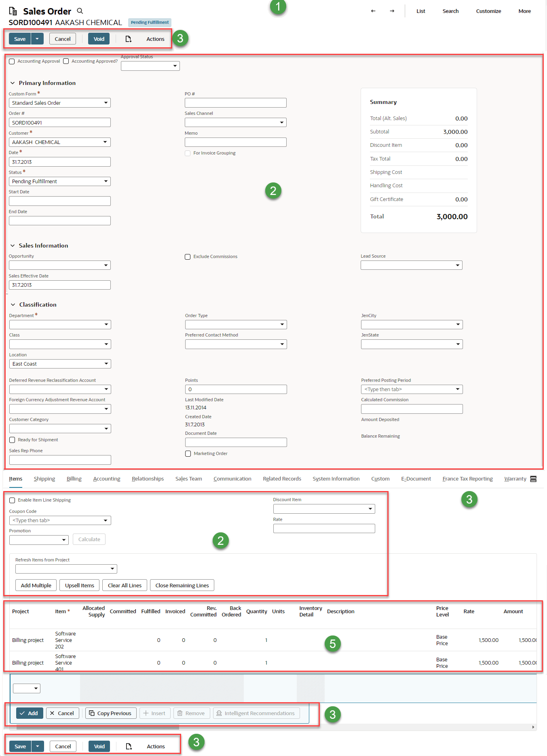Image resolution: width=547 pixels, height=756 pixels.
Task: Enable Item Line Shipping checkbox
Action: tap(12, 500)
